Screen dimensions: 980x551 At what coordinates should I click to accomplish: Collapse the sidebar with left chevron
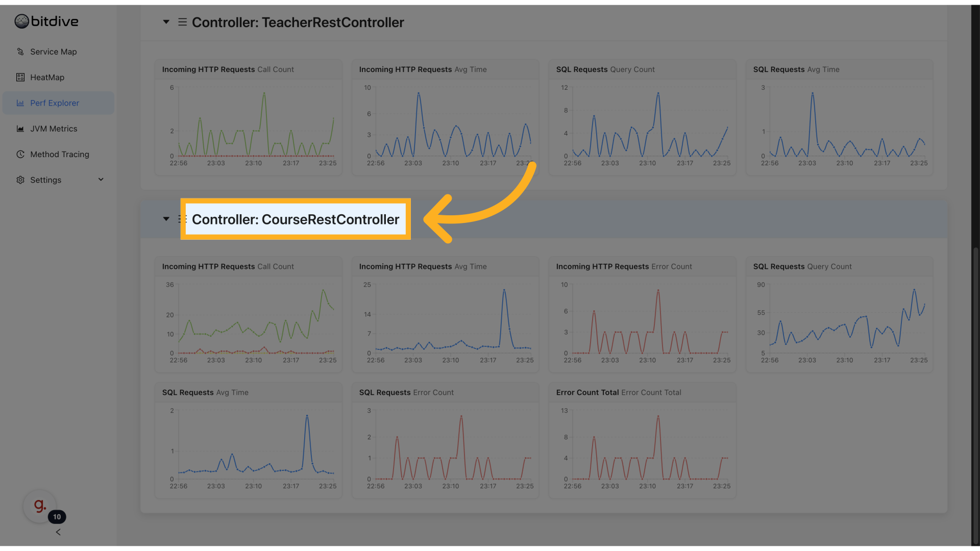click(x=58, y=532)
